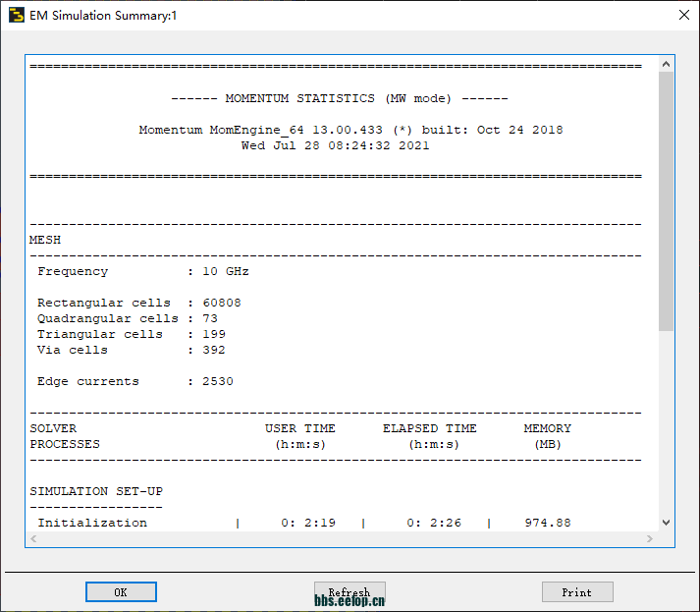Click the OK button
Screen dimensions: 700x612
[x=121, y=592]
